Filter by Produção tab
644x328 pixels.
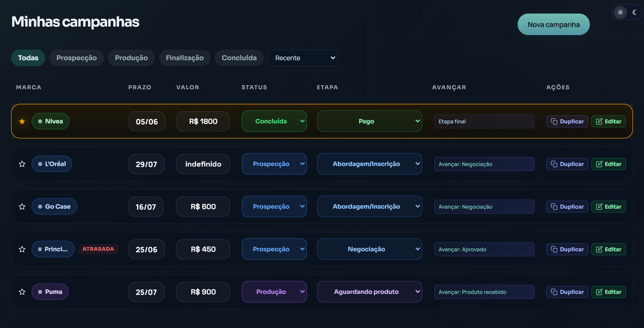click(131, 58)
